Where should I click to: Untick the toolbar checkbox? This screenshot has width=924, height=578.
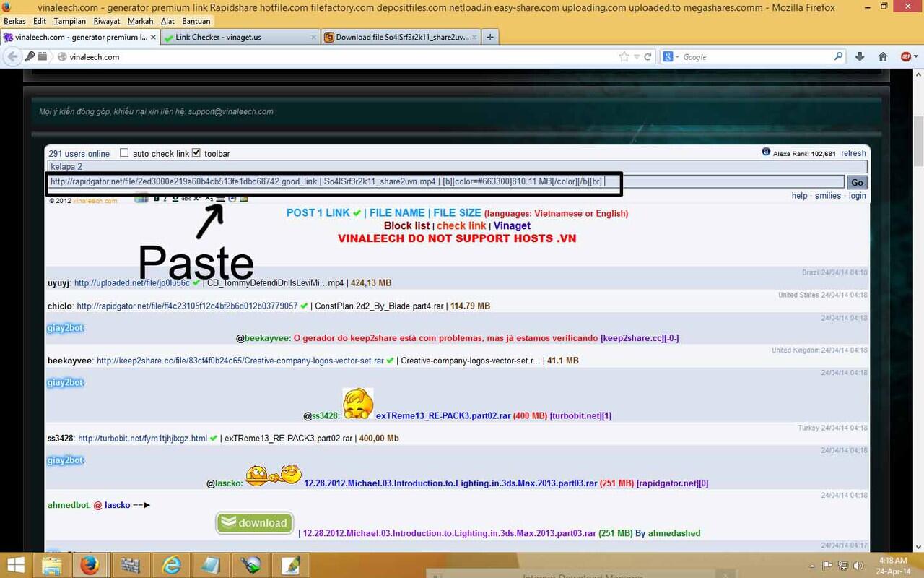point(196,153)
